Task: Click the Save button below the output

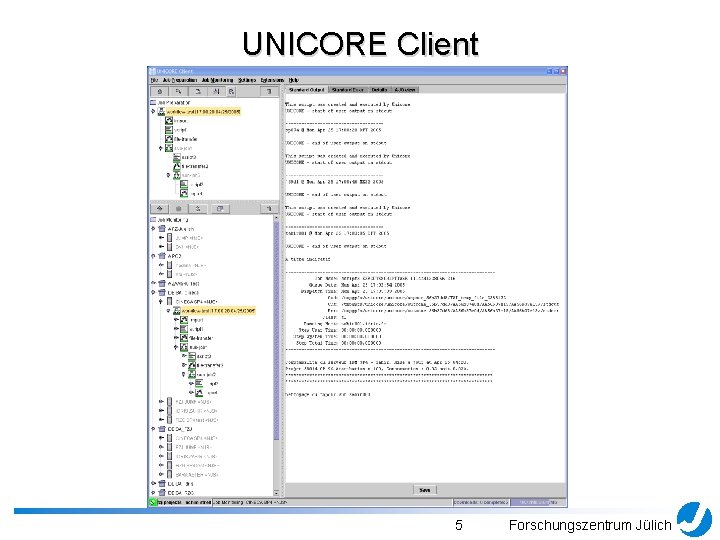Action: pyautogui.click(x=425, y=490)
